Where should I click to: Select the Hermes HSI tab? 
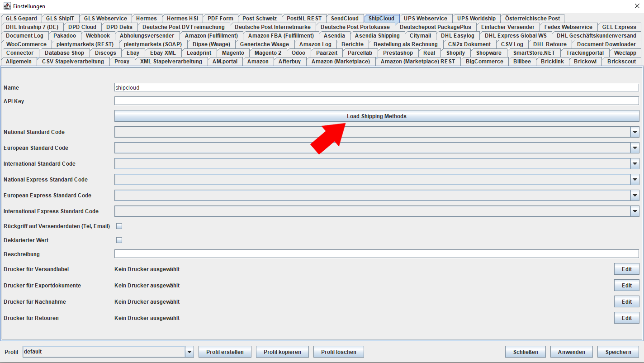182,19
